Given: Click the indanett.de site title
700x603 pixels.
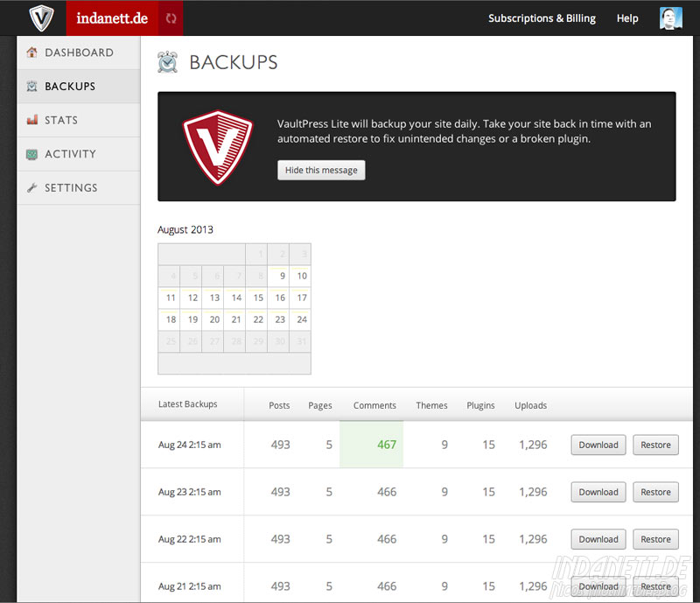Looking at the screenshot, I should click(x=112, y=18).
